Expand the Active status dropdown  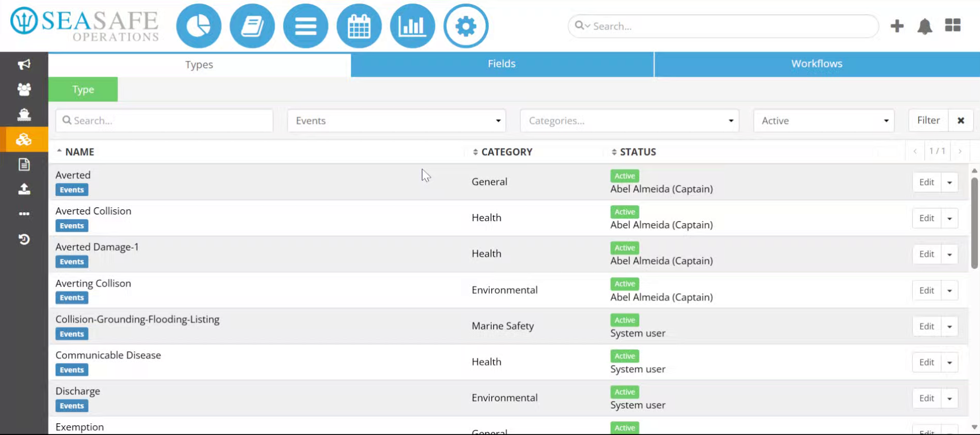[x=824, y=121]
